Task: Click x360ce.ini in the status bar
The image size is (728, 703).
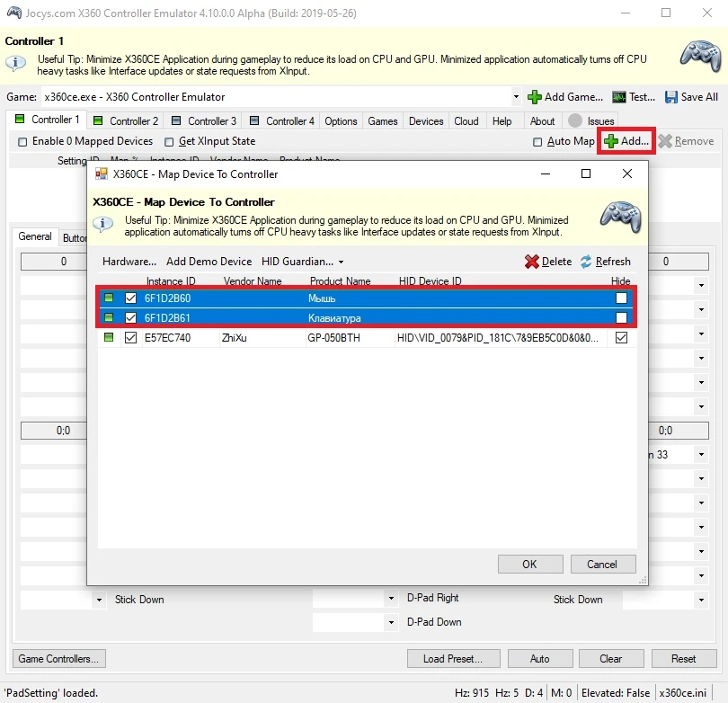Action: [682, 693]
